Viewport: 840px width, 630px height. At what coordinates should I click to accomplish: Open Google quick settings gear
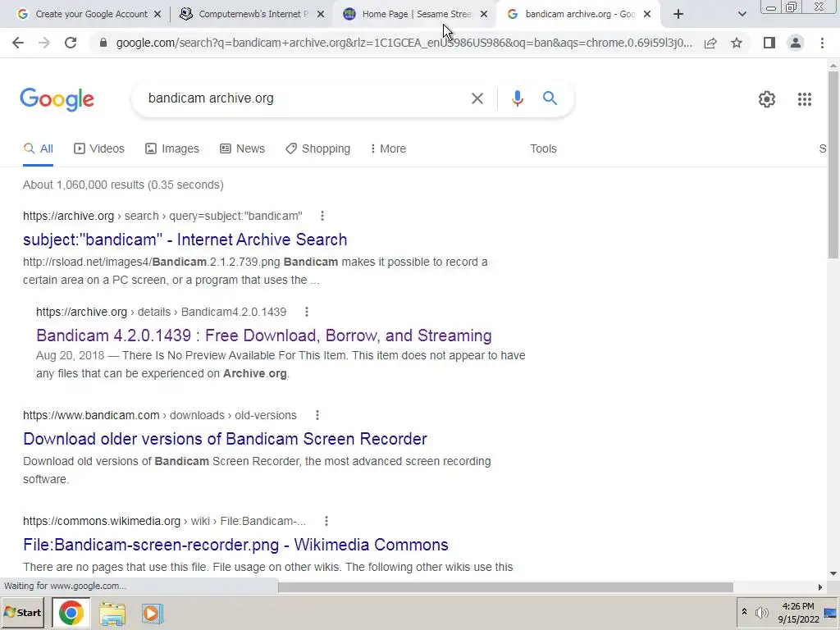[x=767, y=99]
